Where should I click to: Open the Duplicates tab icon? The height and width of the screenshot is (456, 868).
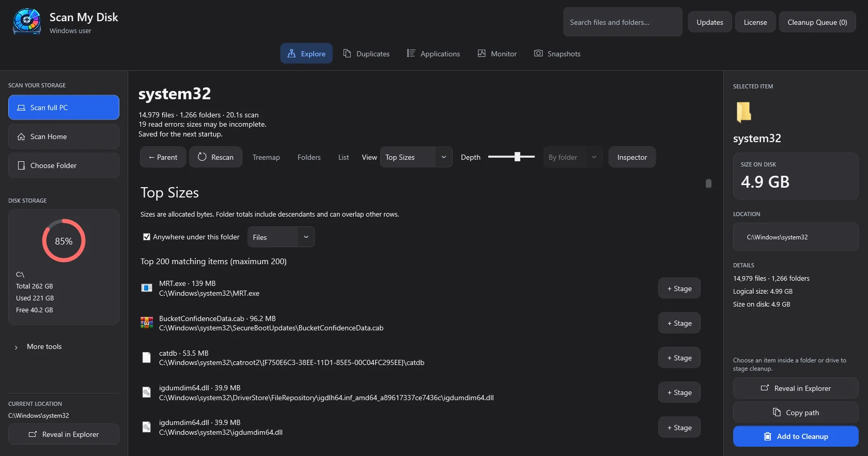[x=347, y=53]
